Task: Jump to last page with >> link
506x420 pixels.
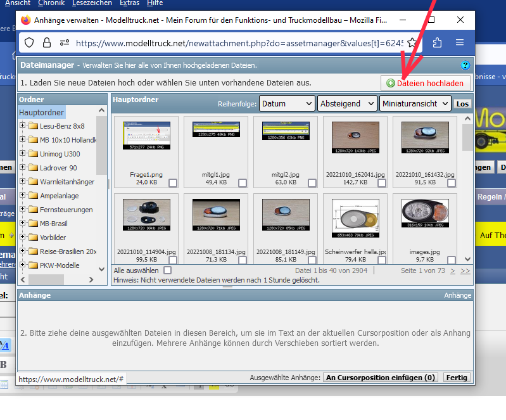Action: coord(465,270)
